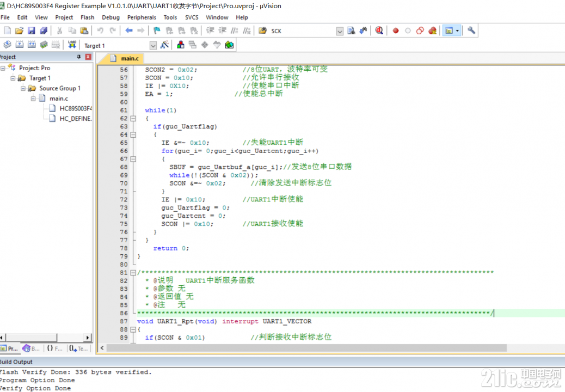Collapse the code fold at line 62
Viewport: 565px width, 392px height.
click(133, 119)
